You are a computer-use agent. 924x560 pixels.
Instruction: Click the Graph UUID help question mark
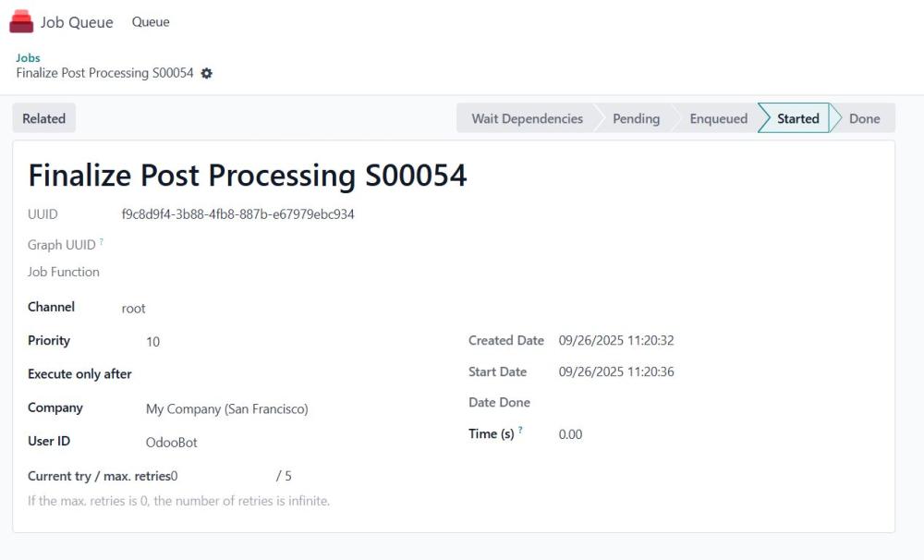(x=102, y=242)
